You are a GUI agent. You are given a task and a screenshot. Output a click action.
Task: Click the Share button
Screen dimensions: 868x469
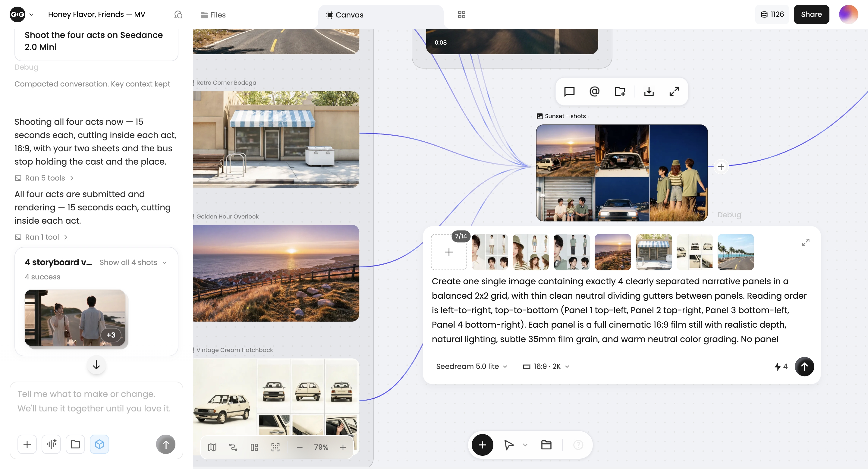811,14
